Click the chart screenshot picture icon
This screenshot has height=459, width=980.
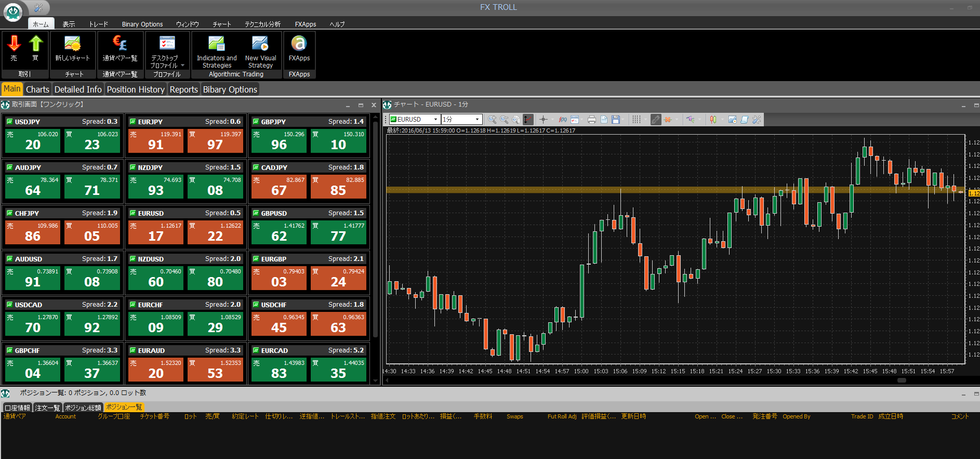732,120
